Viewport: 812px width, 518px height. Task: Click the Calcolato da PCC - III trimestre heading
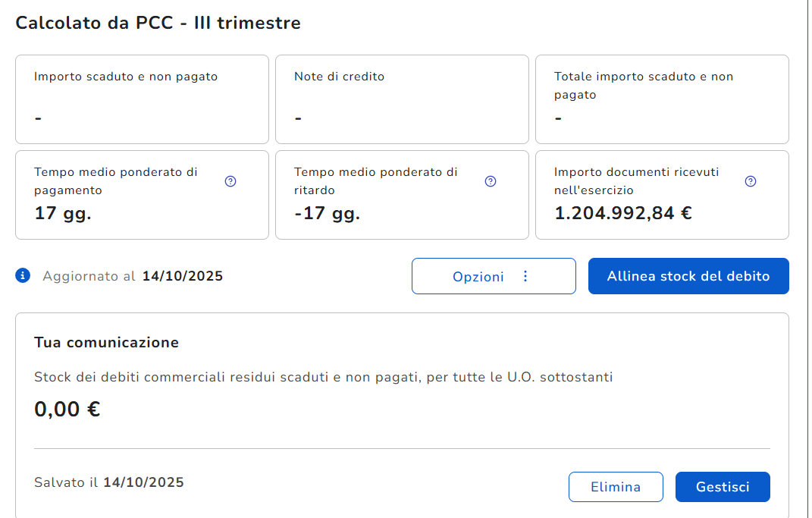point(158,23)
